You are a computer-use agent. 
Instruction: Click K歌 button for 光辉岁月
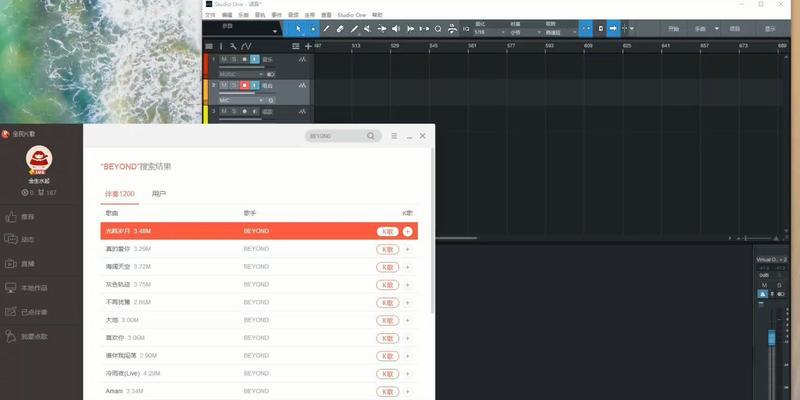point(388,232)
